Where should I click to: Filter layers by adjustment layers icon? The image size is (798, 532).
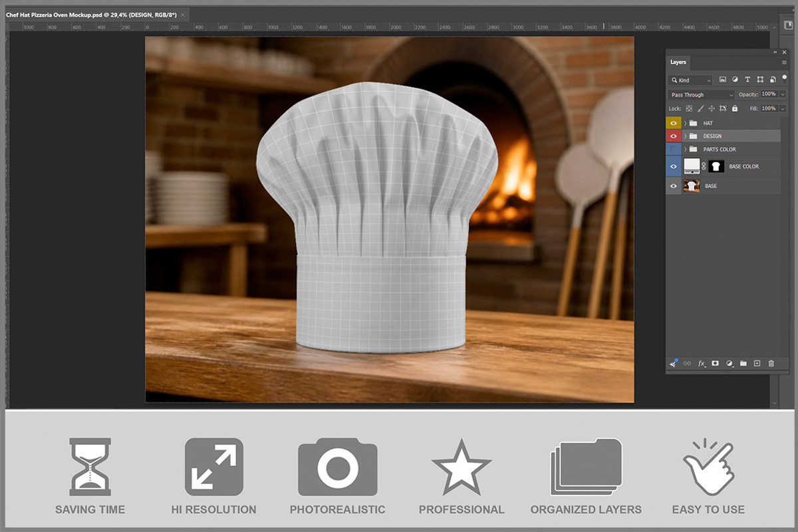(x=735, y=79)
